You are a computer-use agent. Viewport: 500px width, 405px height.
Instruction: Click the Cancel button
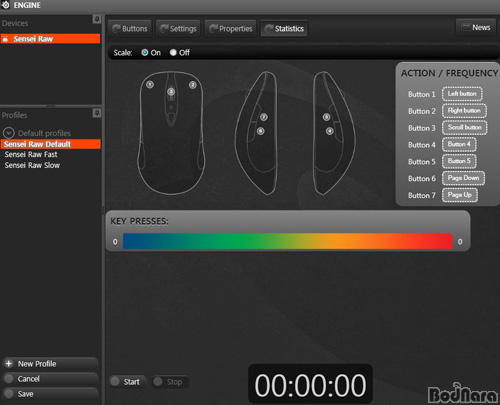click(51, 379)
